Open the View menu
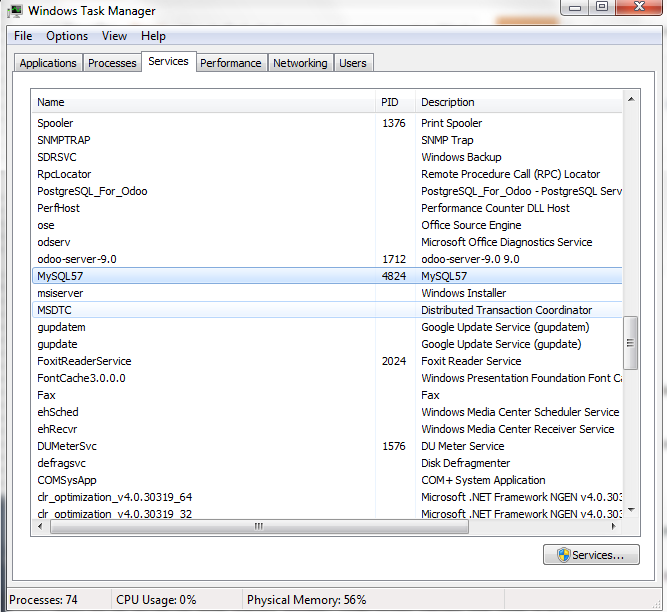 (114, 36)
